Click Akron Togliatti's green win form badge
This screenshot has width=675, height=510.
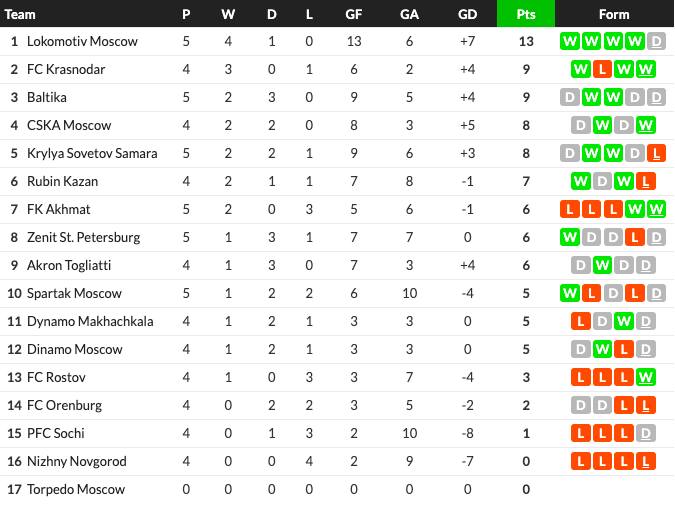click(602, 265)
